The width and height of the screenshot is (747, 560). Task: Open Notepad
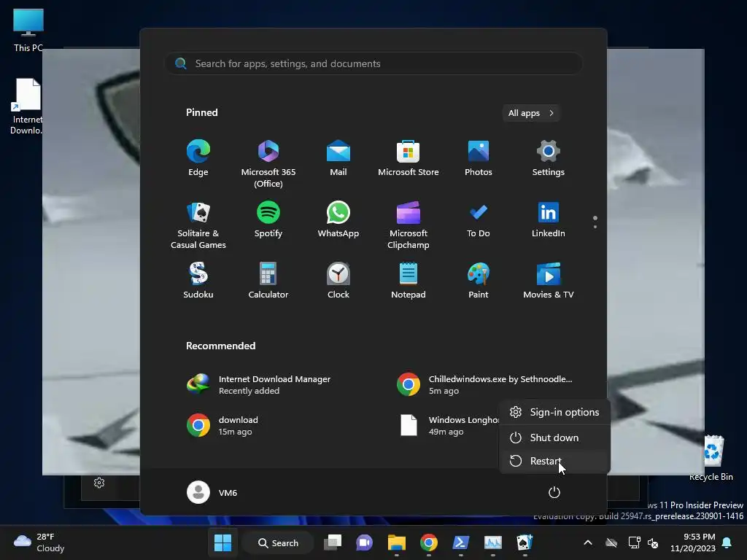point(409,281)
